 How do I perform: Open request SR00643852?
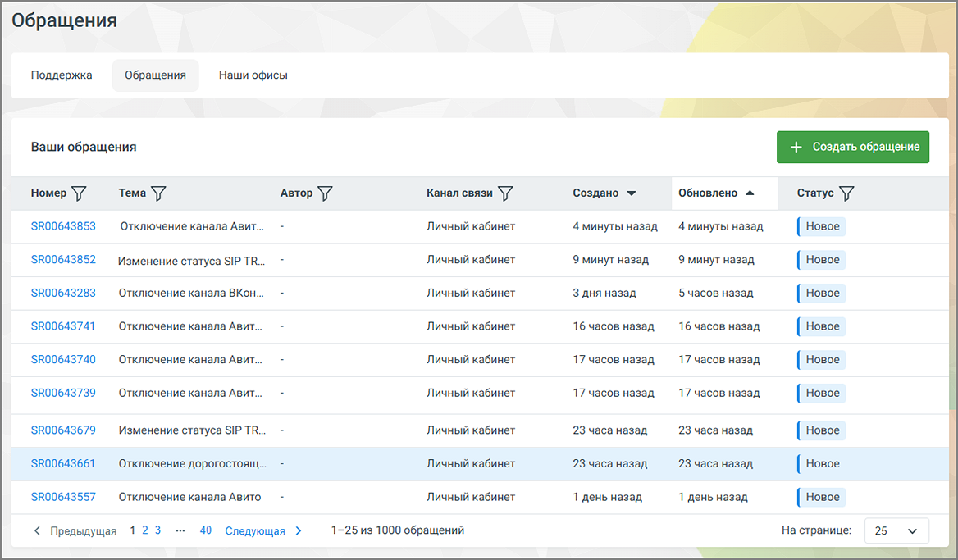pyautogui.click(x=63, y=260)
